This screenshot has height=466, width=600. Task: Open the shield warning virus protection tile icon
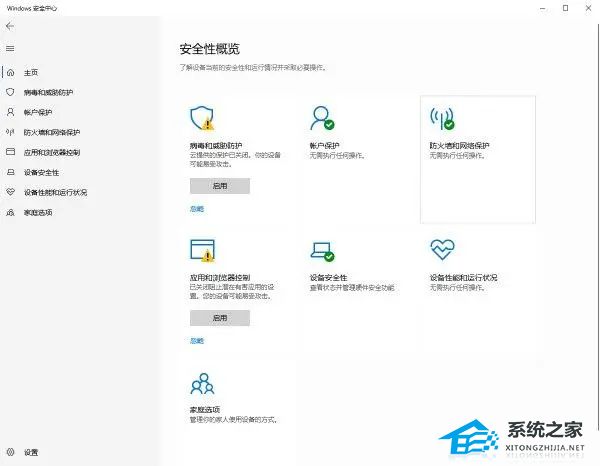[x=202, y=118]
